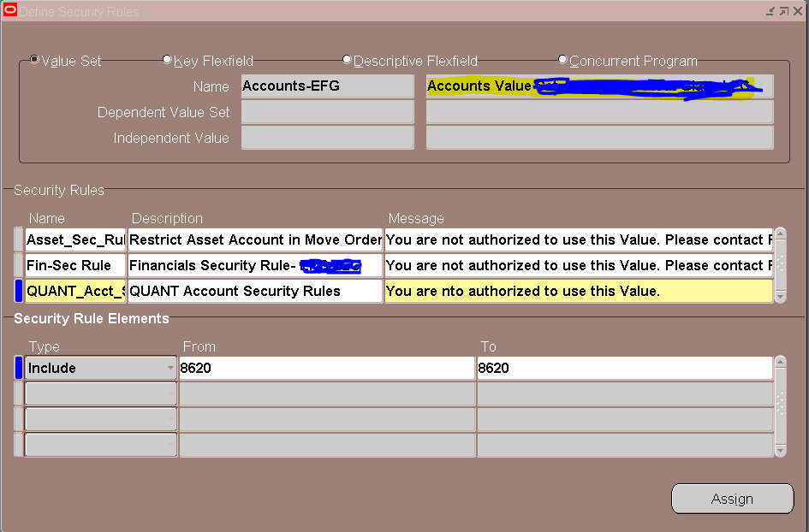The width and height of the screenshot is (809, 532).
Task: Click the To field containing 8620
Action: tap(625, 368)
